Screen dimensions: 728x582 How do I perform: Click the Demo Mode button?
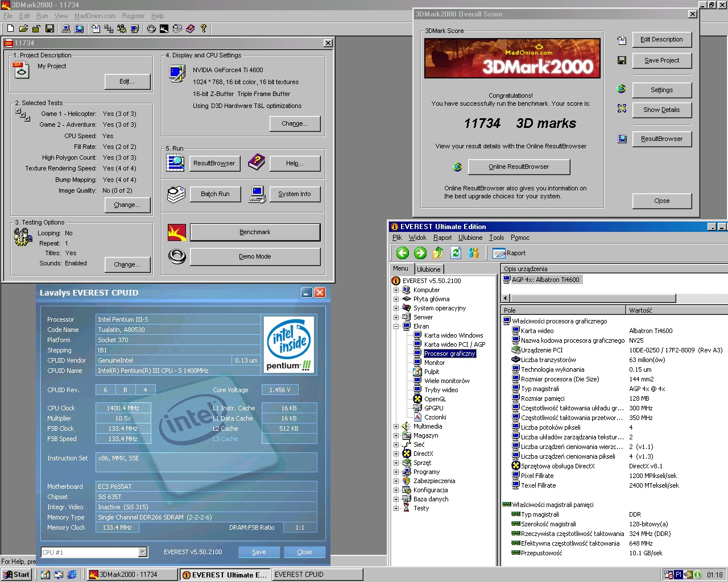[x=255, y=257]
